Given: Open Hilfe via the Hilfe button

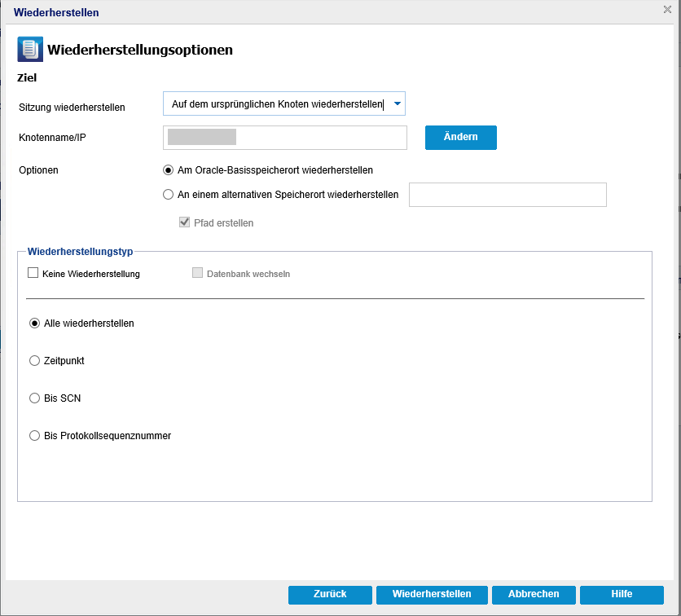Looking at the screenshot, I should pyautogui.click(x=622, y=595).
